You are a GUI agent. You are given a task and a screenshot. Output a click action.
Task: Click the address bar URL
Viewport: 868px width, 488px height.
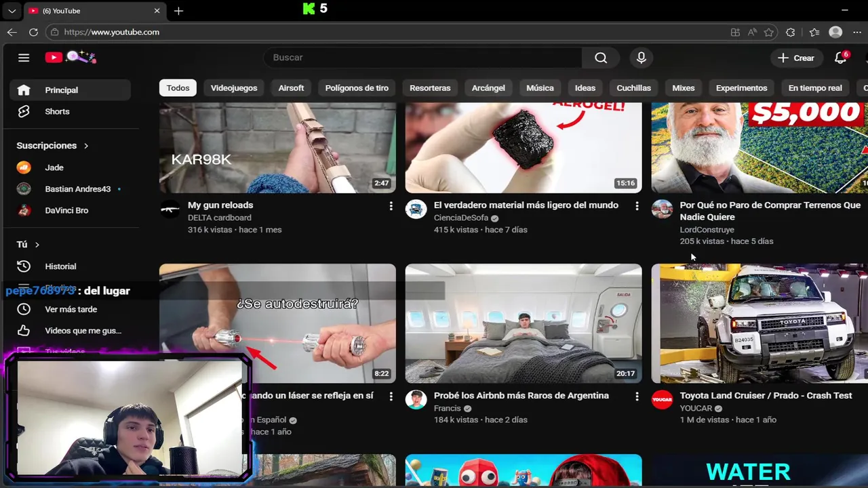point(112,32)
